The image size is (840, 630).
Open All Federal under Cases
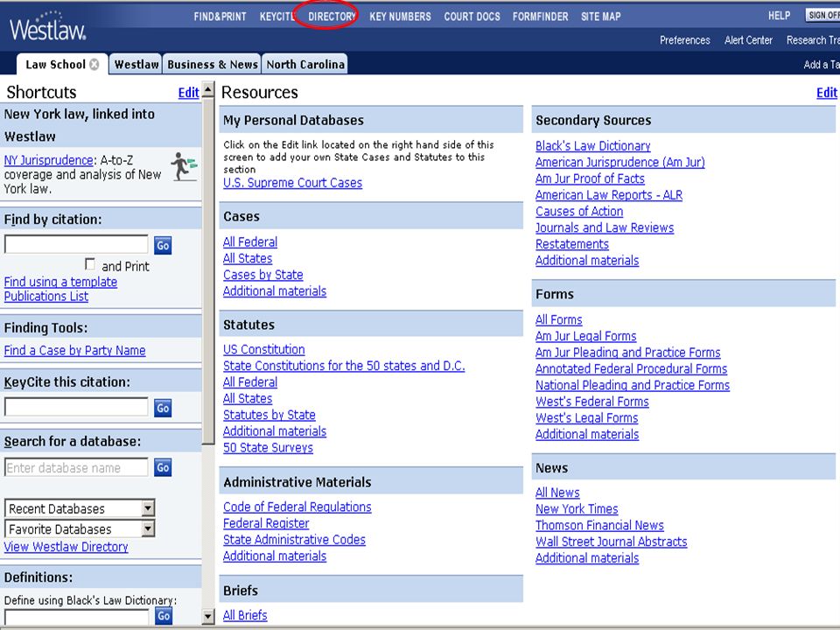[250, 242]
